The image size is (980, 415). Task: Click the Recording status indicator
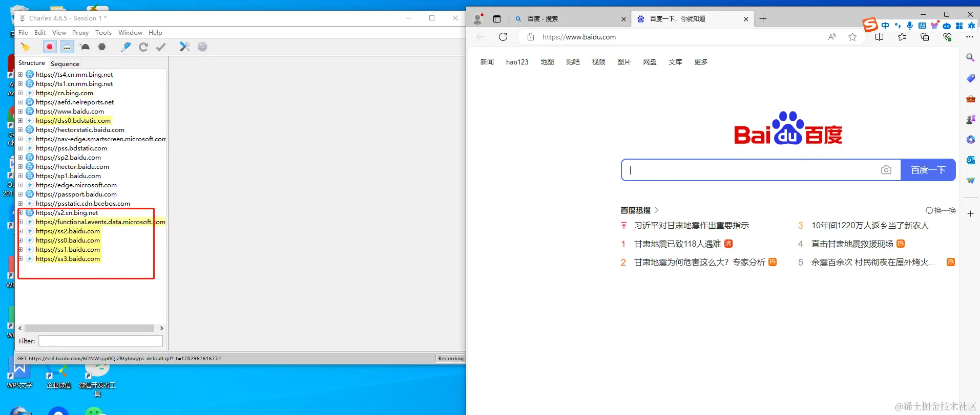[451, 358]
